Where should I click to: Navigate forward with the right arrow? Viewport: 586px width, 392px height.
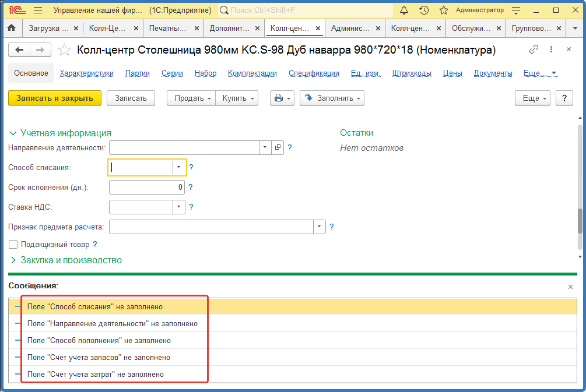[x=40, y=50]
